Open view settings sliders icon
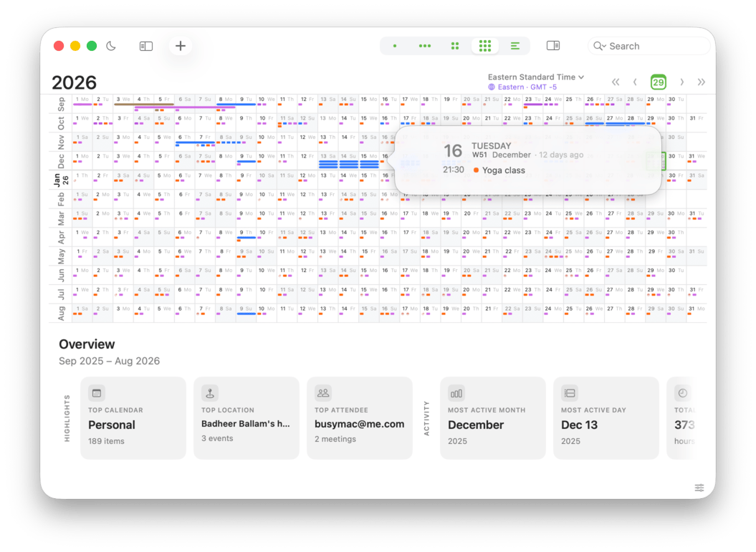The width and height of the screenshot is (756, 552). 699,488
